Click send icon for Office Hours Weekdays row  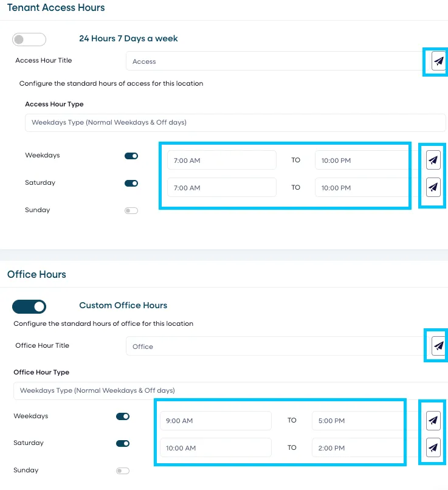click(x=433, y=420)
